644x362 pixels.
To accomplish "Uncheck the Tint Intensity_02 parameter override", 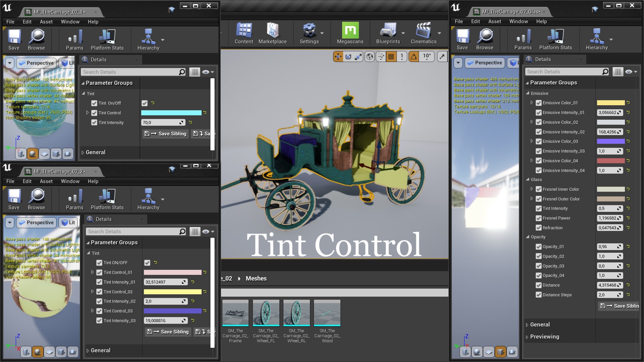I will [x=99, y=301].
